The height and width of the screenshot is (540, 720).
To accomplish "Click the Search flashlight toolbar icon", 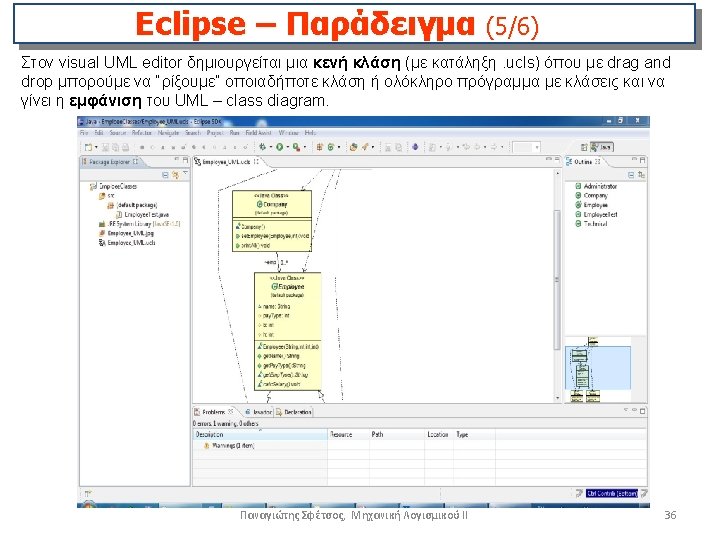I will point(365,147).
